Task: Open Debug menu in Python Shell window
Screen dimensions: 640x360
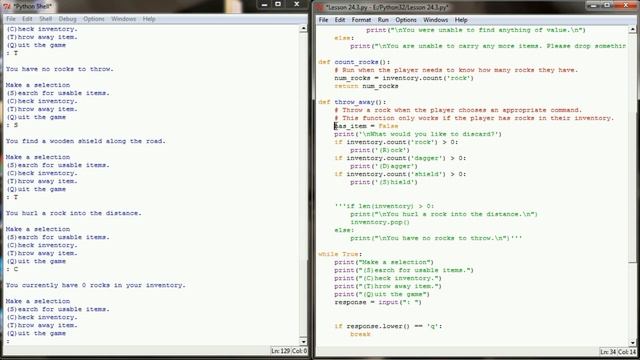Action: pos(67,19)
